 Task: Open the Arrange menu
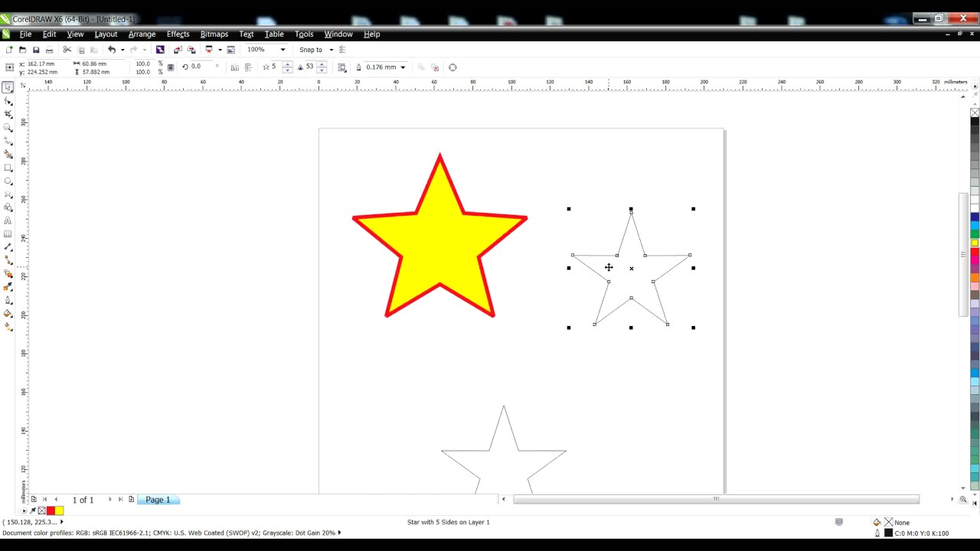(142, 34)
